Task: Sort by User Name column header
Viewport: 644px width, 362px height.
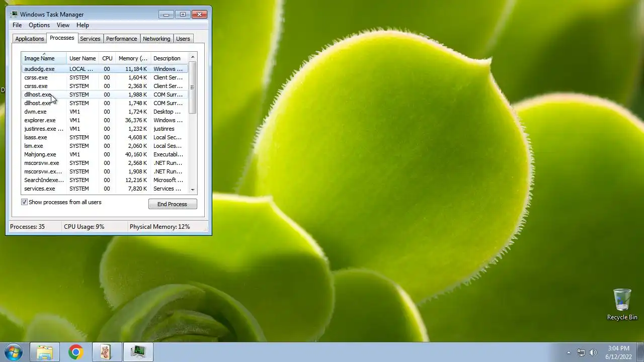Action: click(x=83, y=58)
